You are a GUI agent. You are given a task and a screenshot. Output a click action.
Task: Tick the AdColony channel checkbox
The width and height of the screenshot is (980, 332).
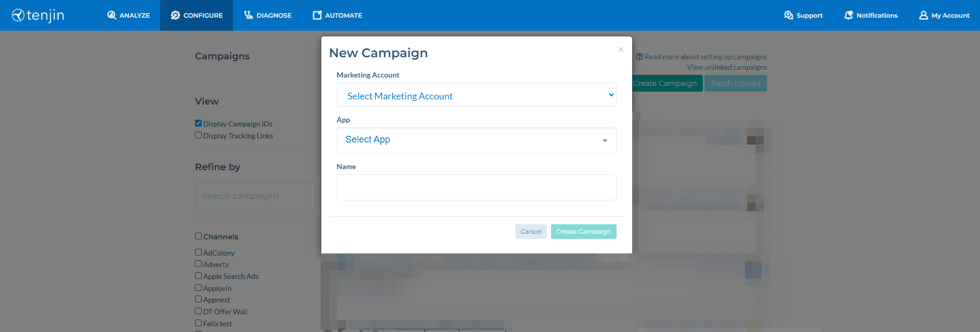pyautogui.click(x=199, y=252)
